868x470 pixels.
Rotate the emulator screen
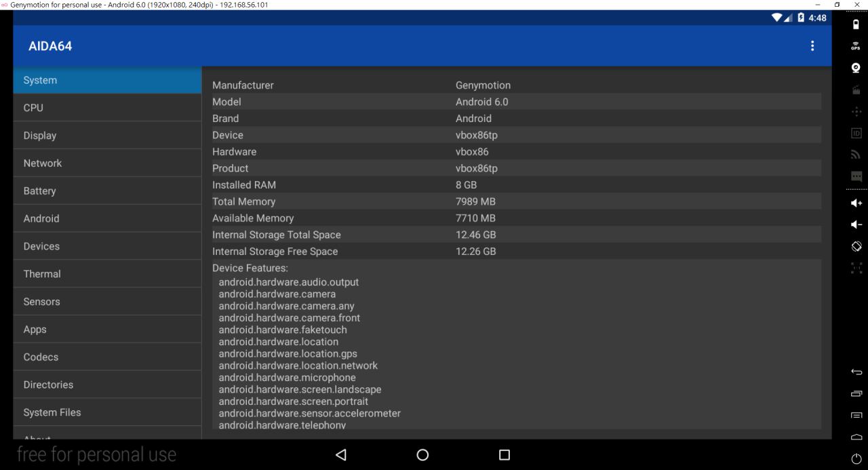click(856, 246)
